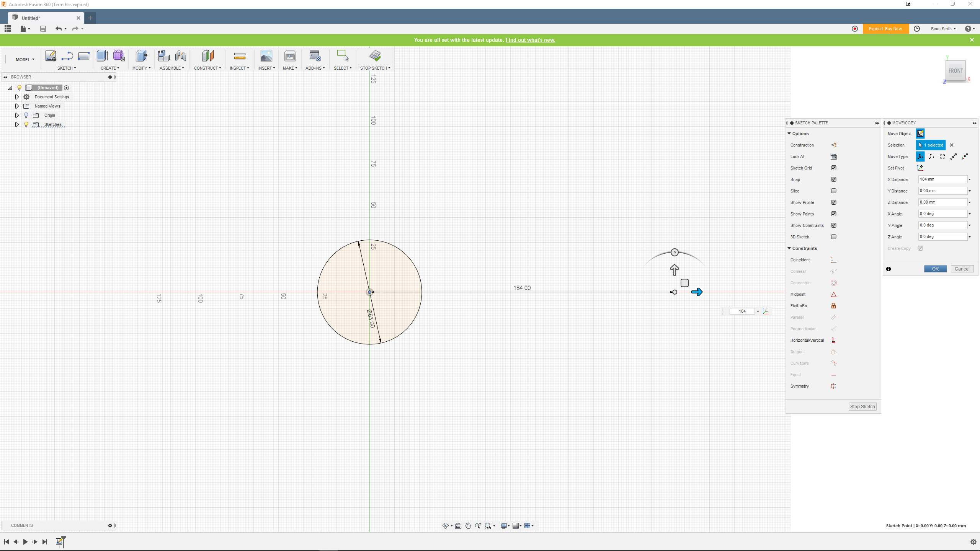Click X Distance input field
The width and height of the screenshot is (980, 551).
tap(942, 179)
